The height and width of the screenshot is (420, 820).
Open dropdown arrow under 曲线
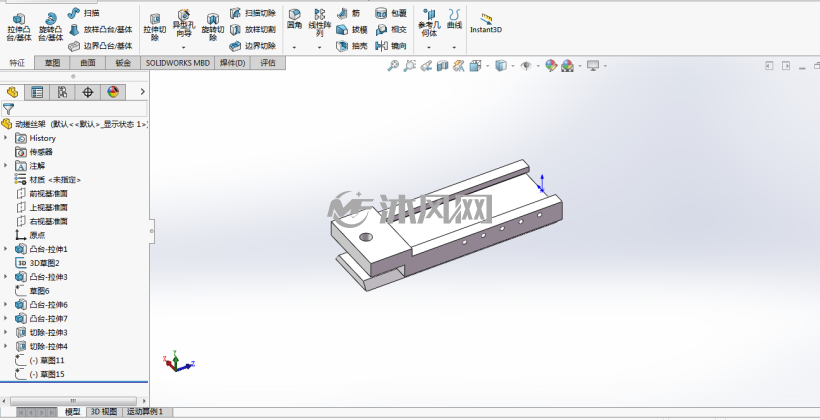(x=454, y=48)
